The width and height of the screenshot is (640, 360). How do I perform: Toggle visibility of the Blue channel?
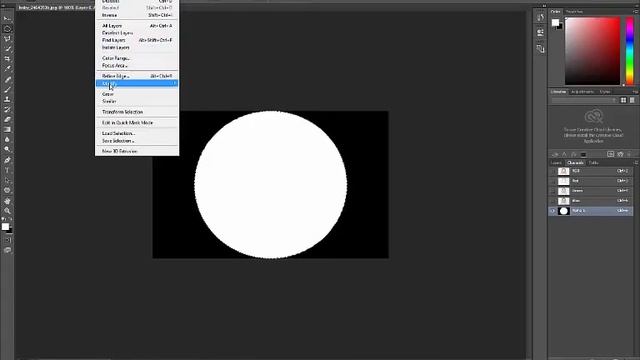(553, 201)
